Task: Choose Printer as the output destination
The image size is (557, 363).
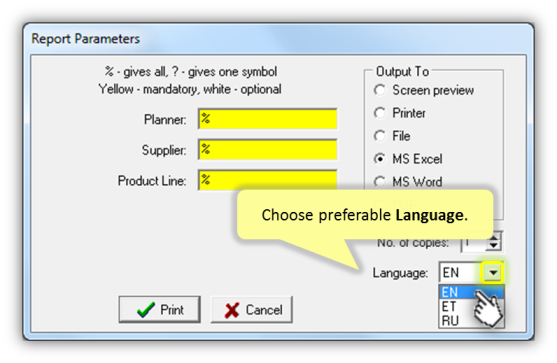Action: tap(380, 113)
